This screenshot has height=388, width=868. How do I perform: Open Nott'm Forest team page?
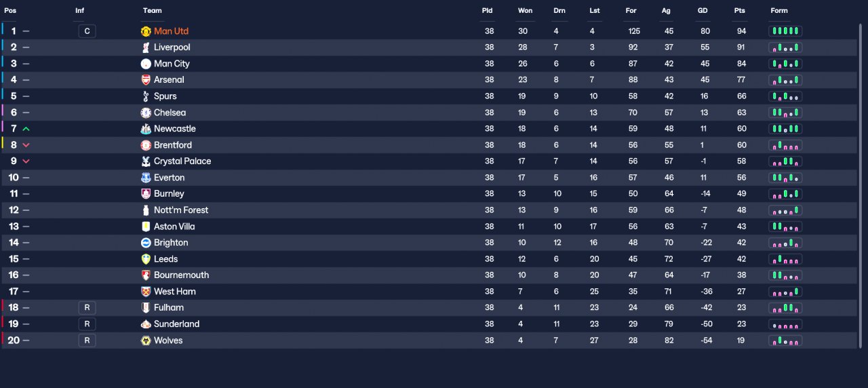point(181,210)
